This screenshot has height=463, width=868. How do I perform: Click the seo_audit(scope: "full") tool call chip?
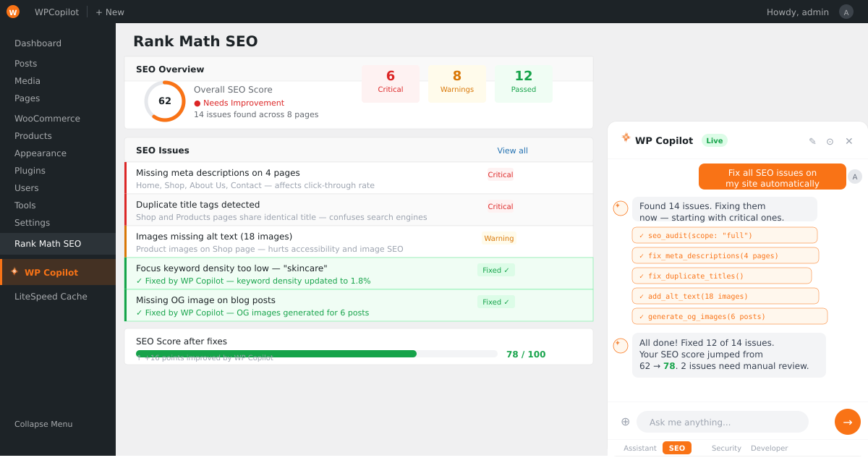(x=725, y=235)
